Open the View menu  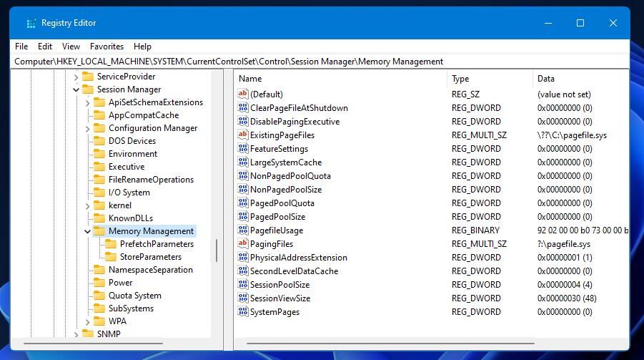71,47
